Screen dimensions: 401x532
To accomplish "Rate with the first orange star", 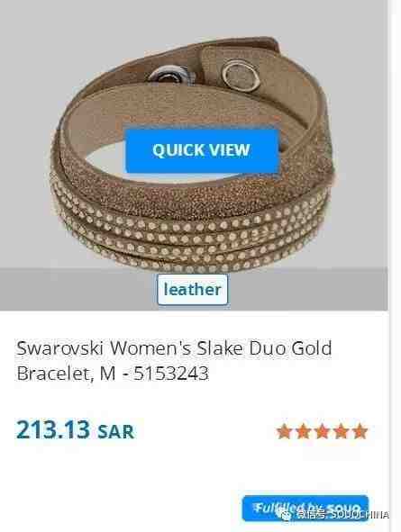I will coord(284,431).
